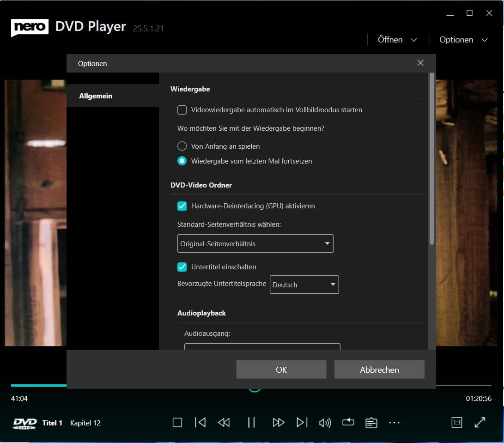
Task: Click the repeat loop icon
Action: [x=348, y=422]
